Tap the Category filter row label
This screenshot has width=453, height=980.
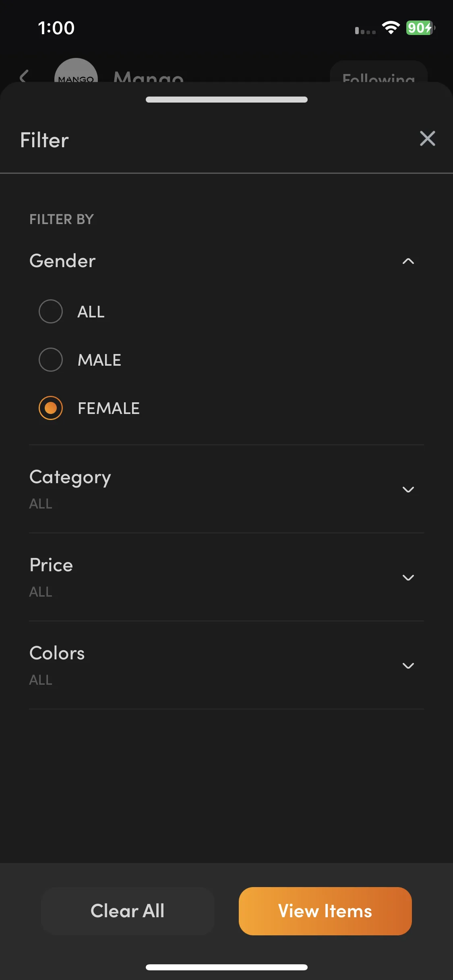click(x=70, y=478)
